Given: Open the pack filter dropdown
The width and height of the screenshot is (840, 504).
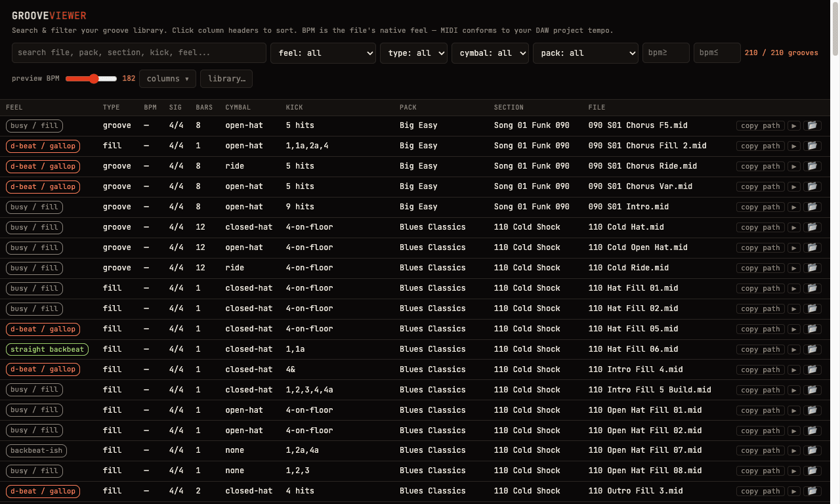Looking at the screenshot, I should 585,53.
